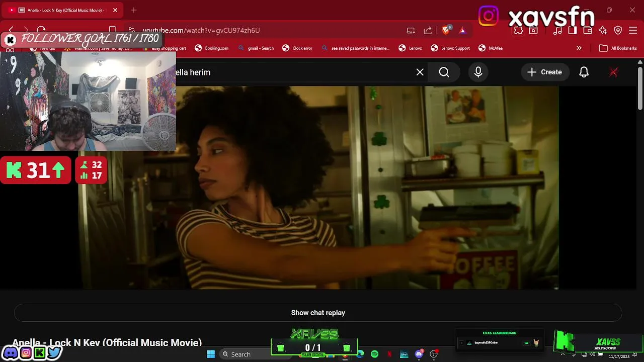Click the video title Anella - Lock N Key
The width and height of the screenshot is (644, 362).
107,342
